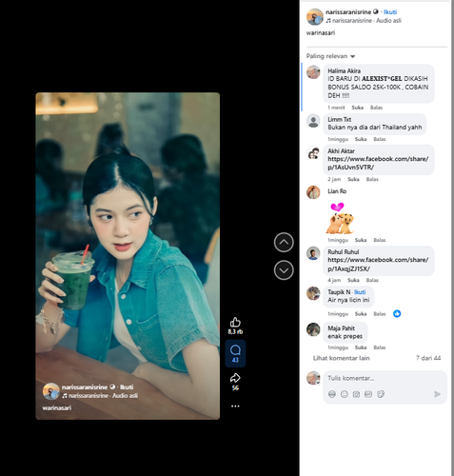Follow narissaranisrine via Ikuti in the sidebar header
Viewport: 454px width, 476px height.
click(390, 12)
